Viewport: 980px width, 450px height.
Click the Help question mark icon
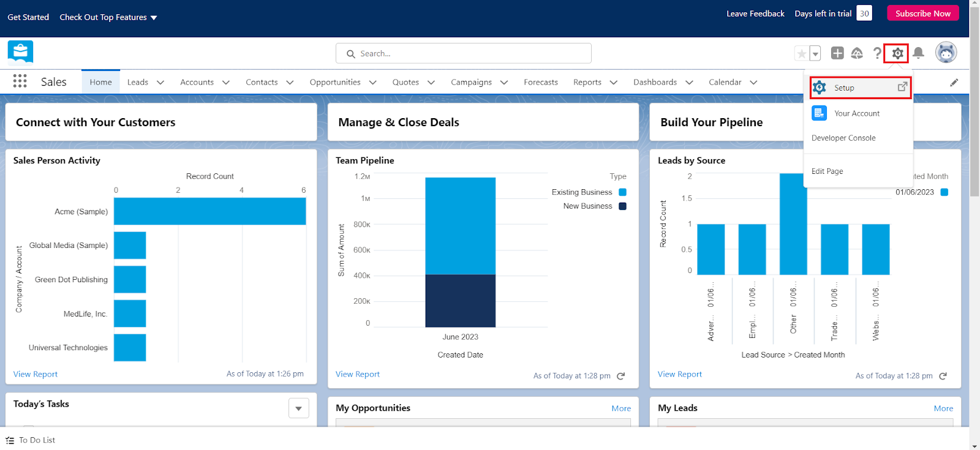coord(877,53)
